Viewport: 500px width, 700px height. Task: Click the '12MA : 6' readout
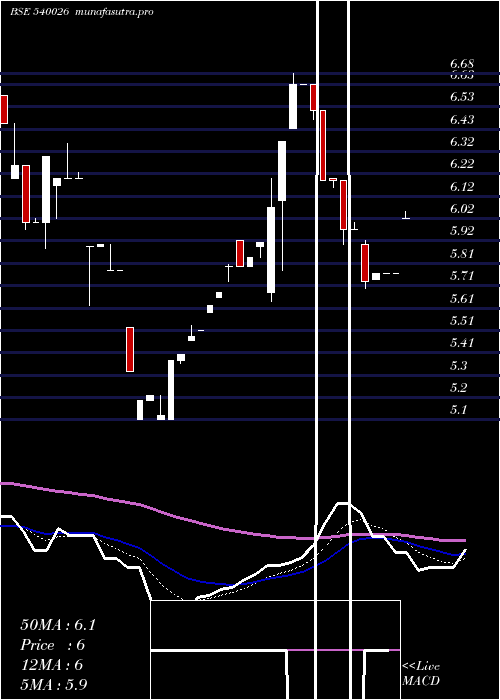point(52,666)
